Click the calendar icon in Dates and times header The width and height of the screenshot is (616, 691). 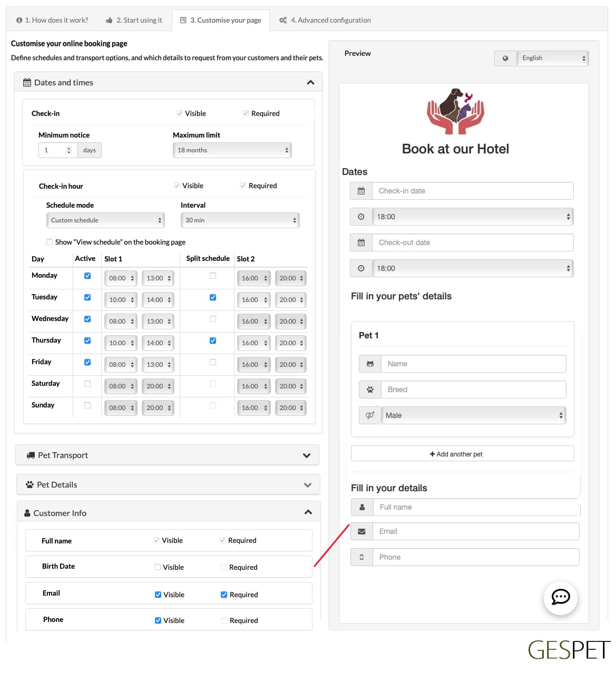27,83
